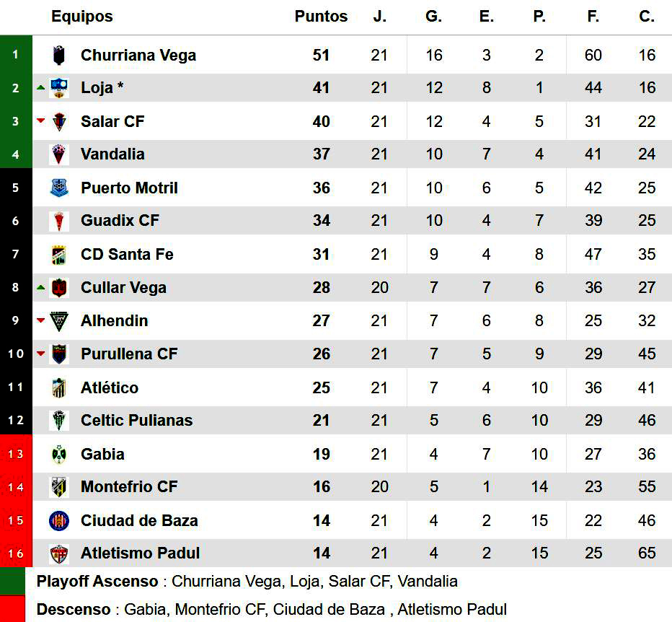Click the Puerto Motril team badge
This screenshot has height=622, width=672.
click(x=59, y=188)
